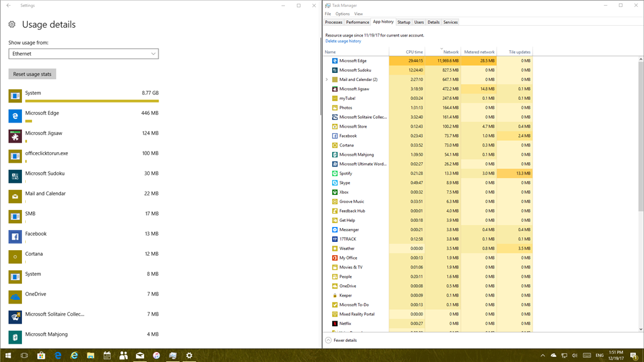Sort by the Name column header

tap(356, 52)
